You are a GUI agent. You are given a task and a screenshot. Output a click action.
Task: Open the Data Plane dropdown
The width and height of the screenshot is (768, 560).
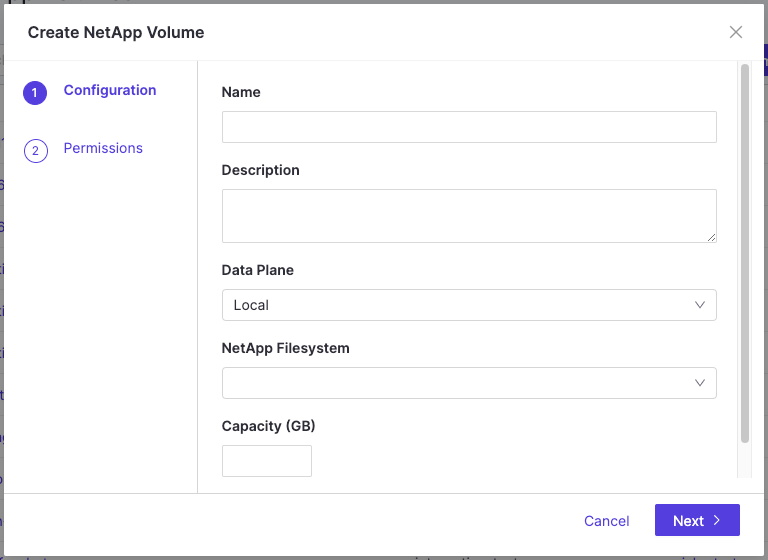[469, 305]
